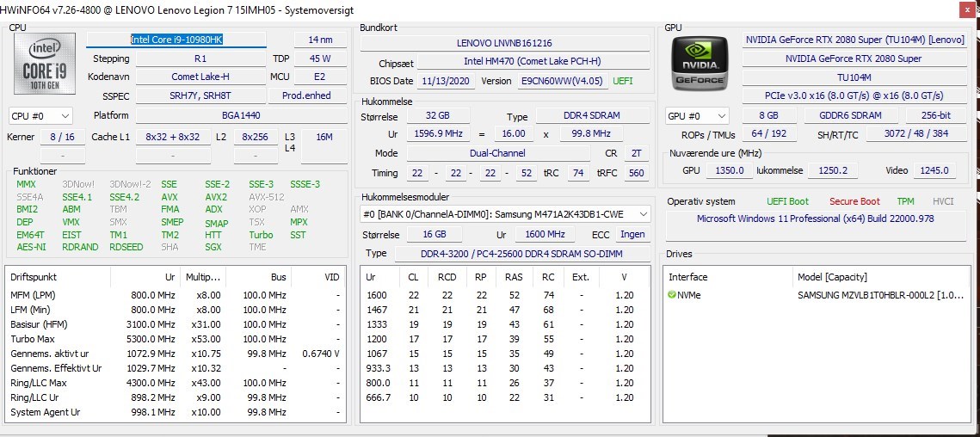Click the module size 16 GB field
Image resolution: width=980 pixels, height=437 pixels.
pyautogui.click(x=435, y=234)
